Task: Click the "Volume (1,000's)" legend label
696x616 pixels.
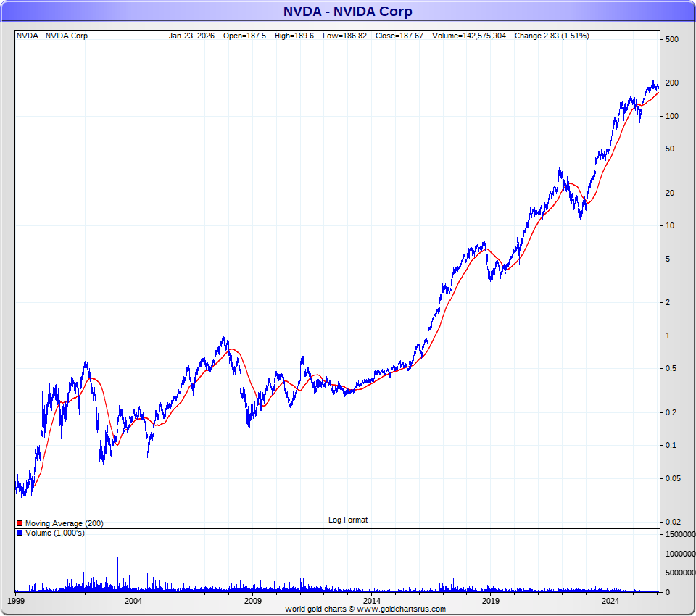Action: click(x=54, y=533)
